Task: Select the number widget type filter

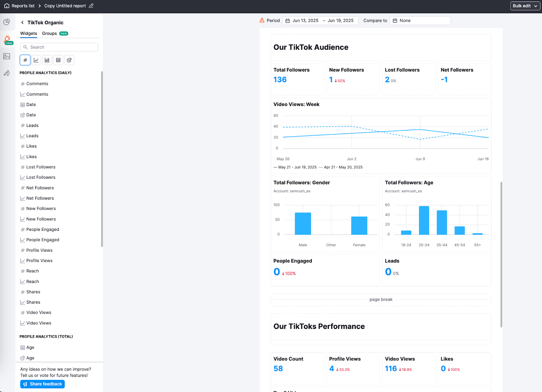Action: 25,60
